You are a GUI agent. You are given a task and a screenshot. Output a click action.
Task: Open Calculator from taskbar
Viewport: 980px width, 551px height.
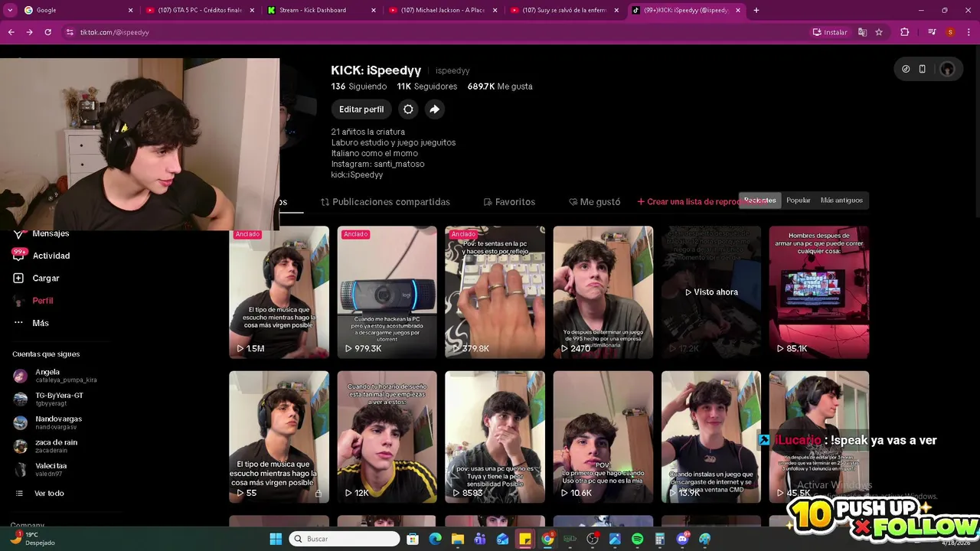pyautogui.click(x=660, y=539)
